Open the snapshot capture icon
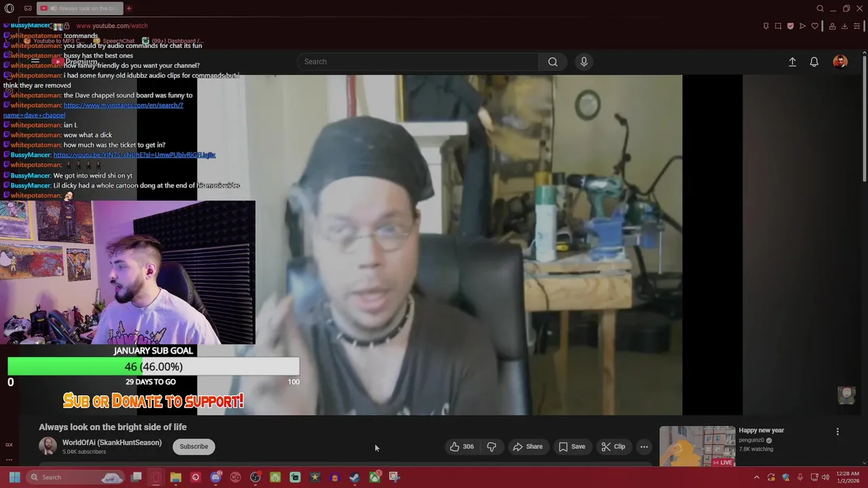This screenshot has width=868, height=488. coord(778,26)
